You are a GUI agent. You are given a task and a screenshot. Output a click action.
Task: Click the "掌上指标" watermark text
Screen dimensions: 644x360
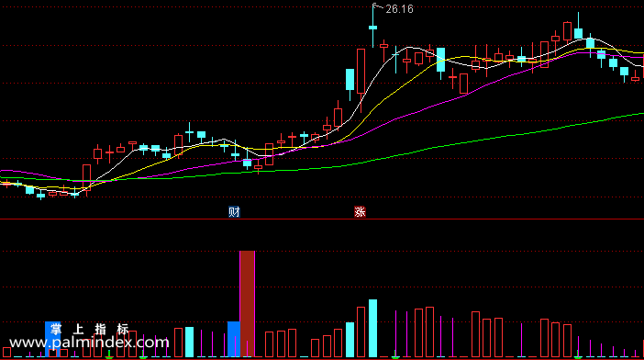pos(90,329)
